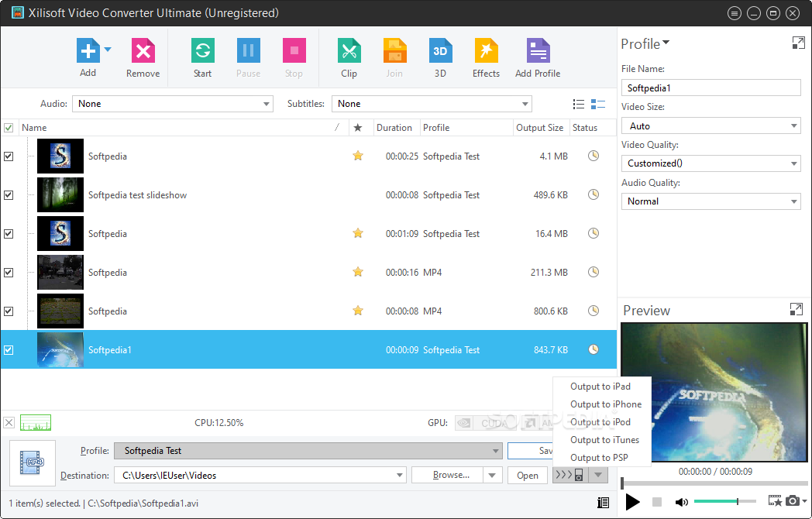Image resolution: width=812 pixels, height=519 pixels.
Task: Open the Subtitles dropdown
Action: coord(432,104)
